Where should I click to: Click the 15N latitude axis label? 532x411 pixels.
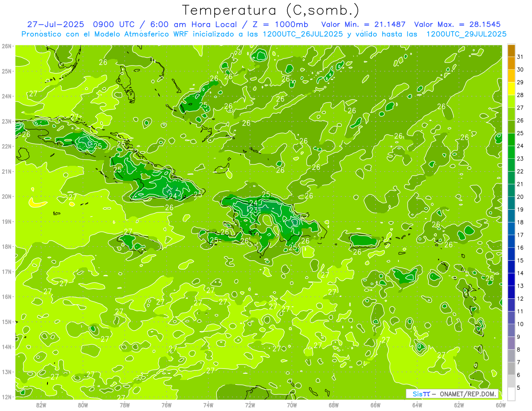click(7, 321)
